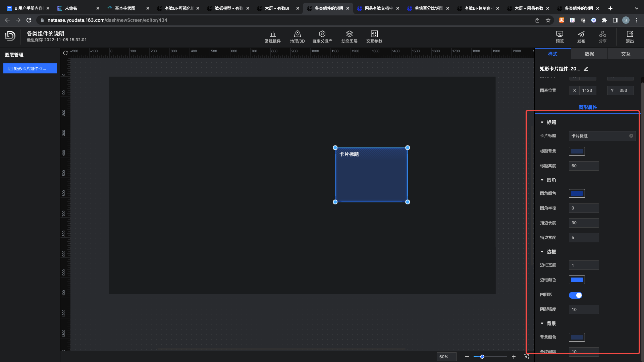
Task: Open the 自定义资产 custom assets menu
Action: (x=322, y=37)
